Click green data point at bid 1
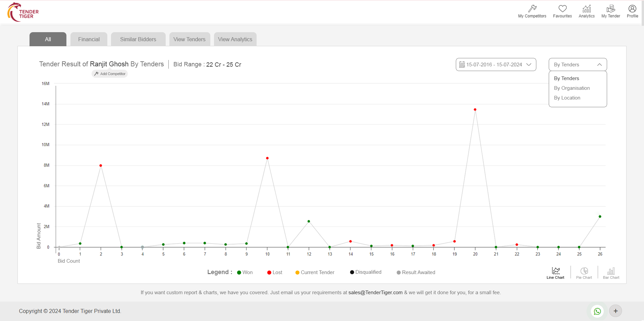644x321 pixels. point(80,244)
